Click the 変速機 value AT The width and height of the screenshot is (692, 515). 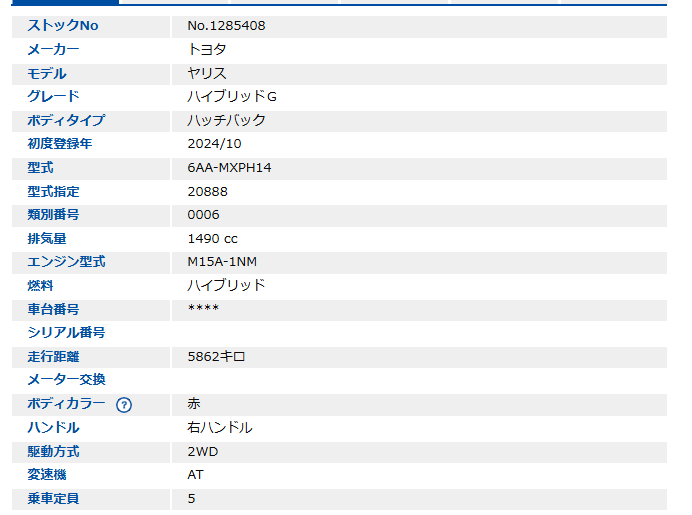195,475
